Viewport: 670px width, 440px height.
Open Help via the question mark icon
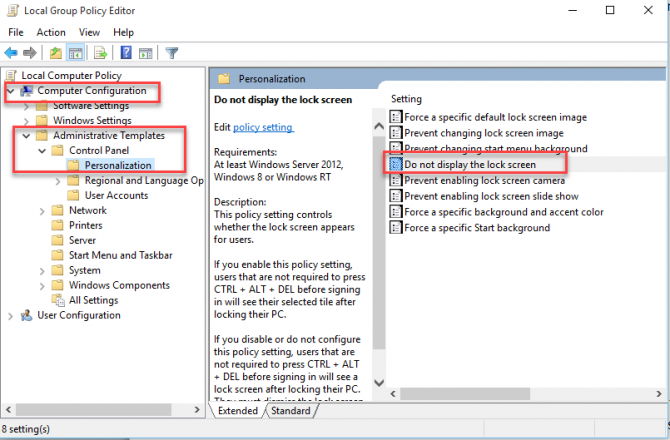(x=126, y=53)
